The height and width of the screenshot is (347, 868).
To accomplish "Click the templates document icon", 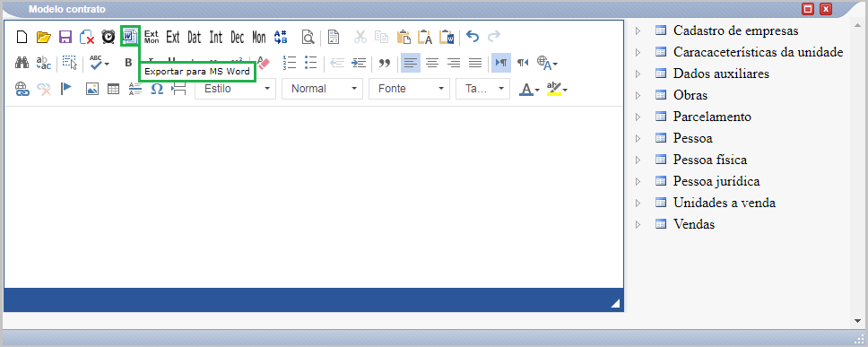I will [x=334, y=37].
